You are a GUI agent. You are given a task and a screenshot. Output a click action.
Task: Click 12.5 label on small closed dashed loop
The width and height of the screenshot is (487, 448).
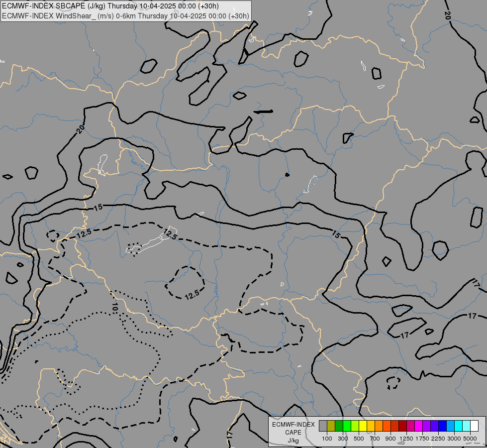point(192,294)
